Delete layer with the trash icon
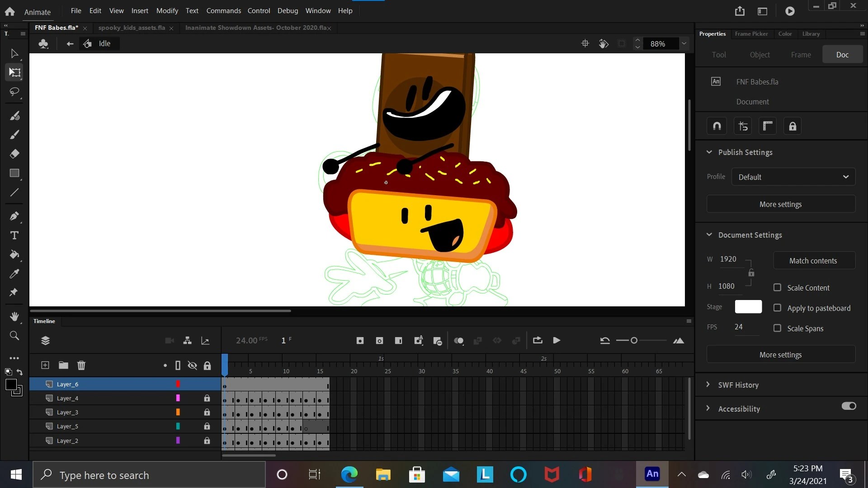 (x=81, y=365)
